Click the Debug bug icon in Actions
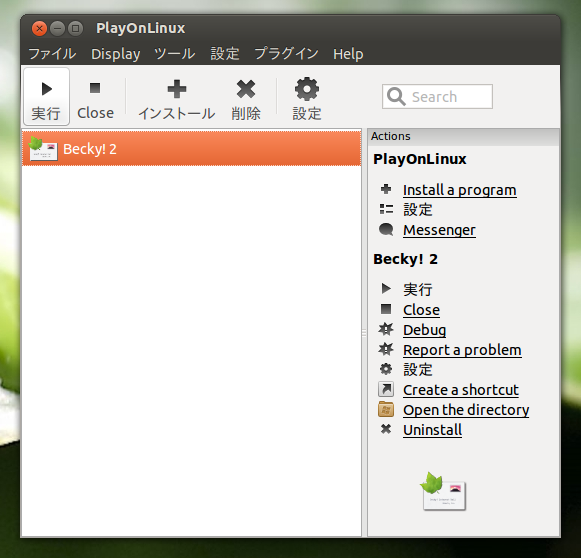The image size is (581, 558). [386, 329]
